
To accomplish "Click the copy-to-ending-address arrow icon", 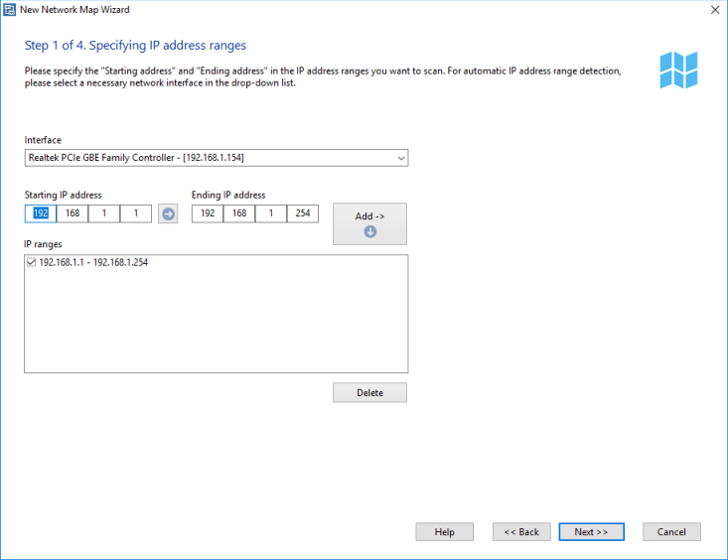I will click(168, 213).
